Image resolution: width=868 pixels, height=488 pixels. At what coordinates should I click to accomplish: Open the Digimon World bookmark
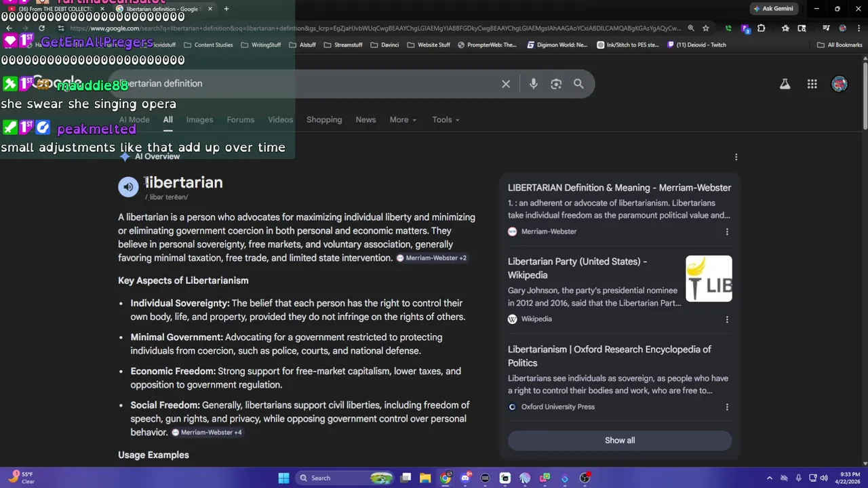(x=557, y=45)
